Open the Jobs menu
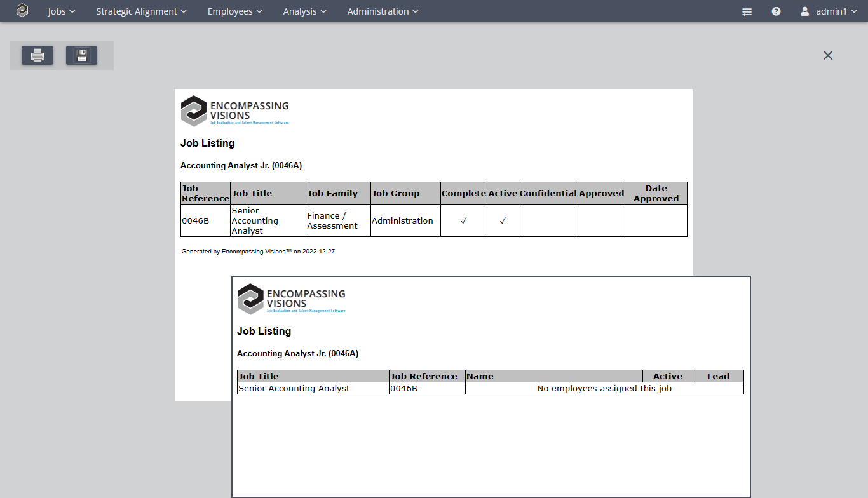Image resolution: width=868 pixels, height=498 pixels. click(x=62, y=11)
